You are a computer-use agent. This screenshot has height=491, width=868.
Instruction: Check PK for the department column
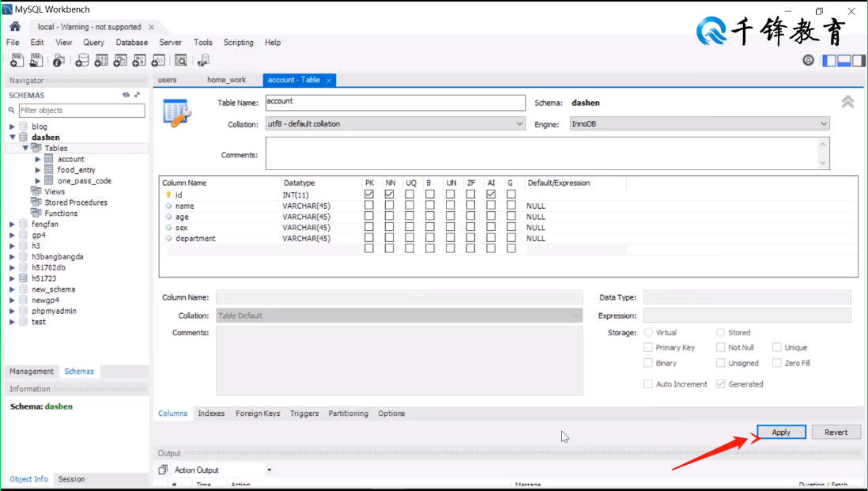point(369,238)
